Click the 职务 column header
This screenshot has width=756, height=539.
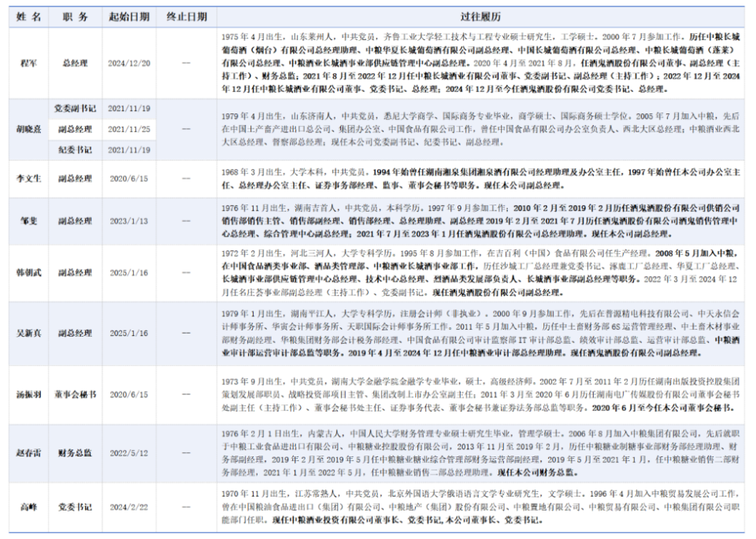pos(76,17)
